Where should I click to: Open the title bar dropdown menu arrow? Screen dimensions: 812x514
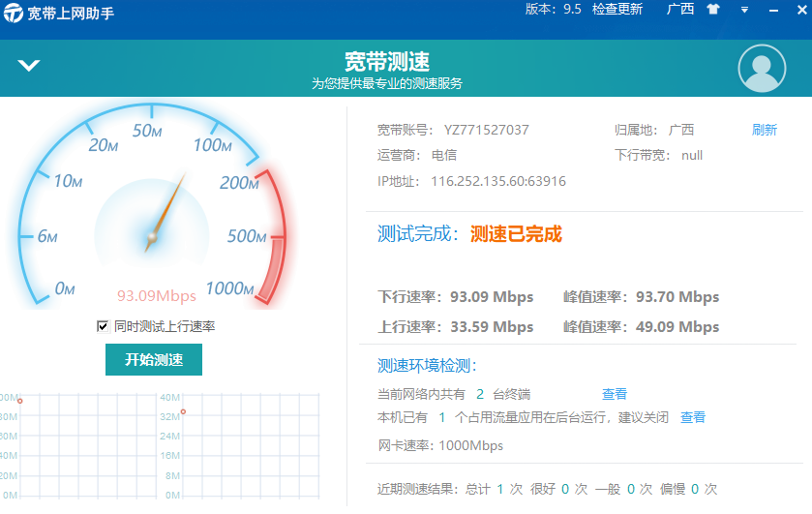tap(744, 10)
